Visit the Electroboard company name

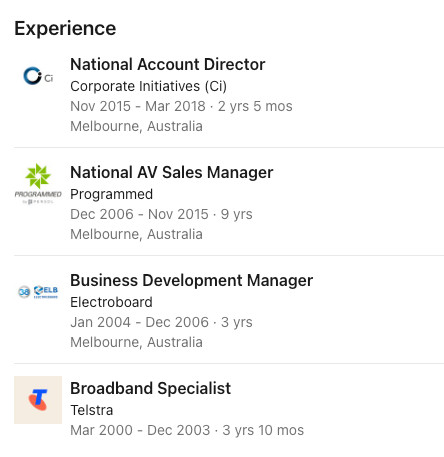click(x=111, y=302)
